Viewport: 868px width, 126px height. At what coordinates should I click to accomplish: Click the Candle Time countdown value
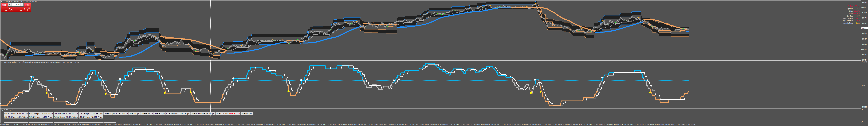[x=858, y=23]
